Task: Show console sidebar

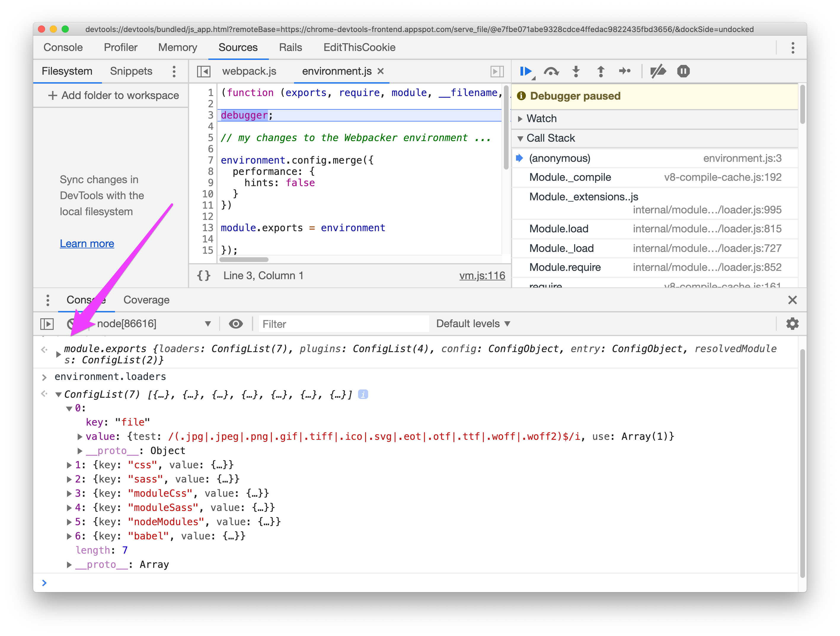Action: [x=47, y=324]
